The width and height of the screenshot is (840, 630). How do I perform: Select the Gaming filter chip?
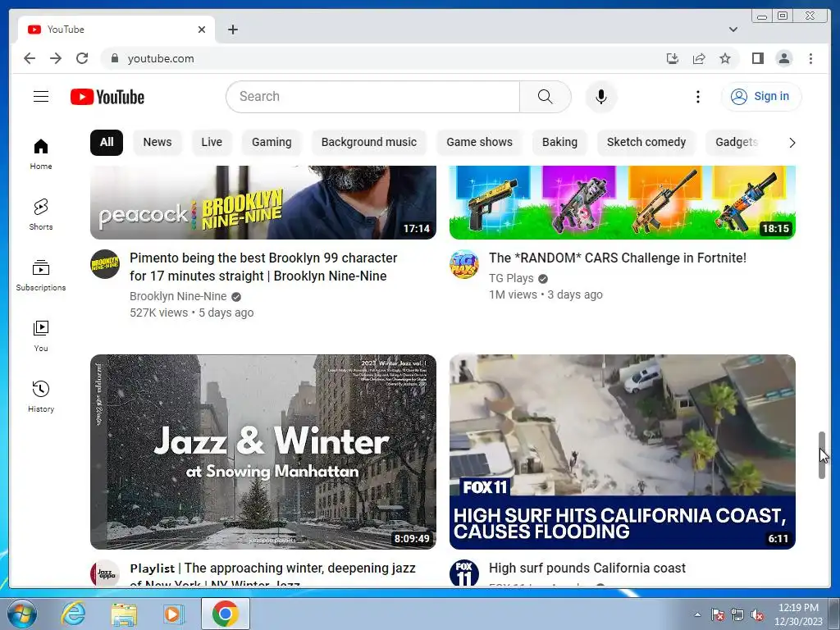272,143
